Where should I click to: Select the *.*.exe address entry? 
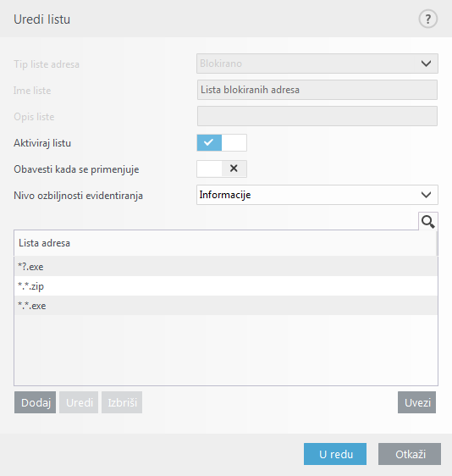click(x=226, y=306)
